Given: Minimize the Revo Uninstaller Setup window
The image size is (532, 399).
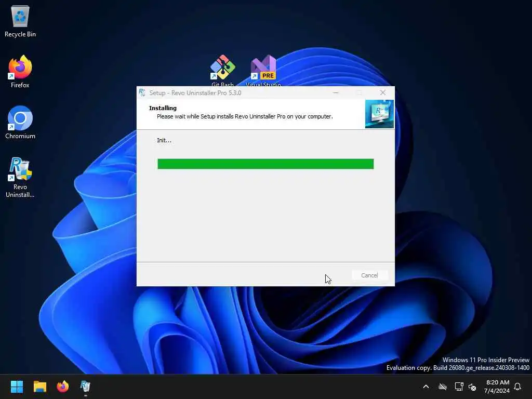Looking at the screenshot, I should pyautogui.click(x=336, y=92).
